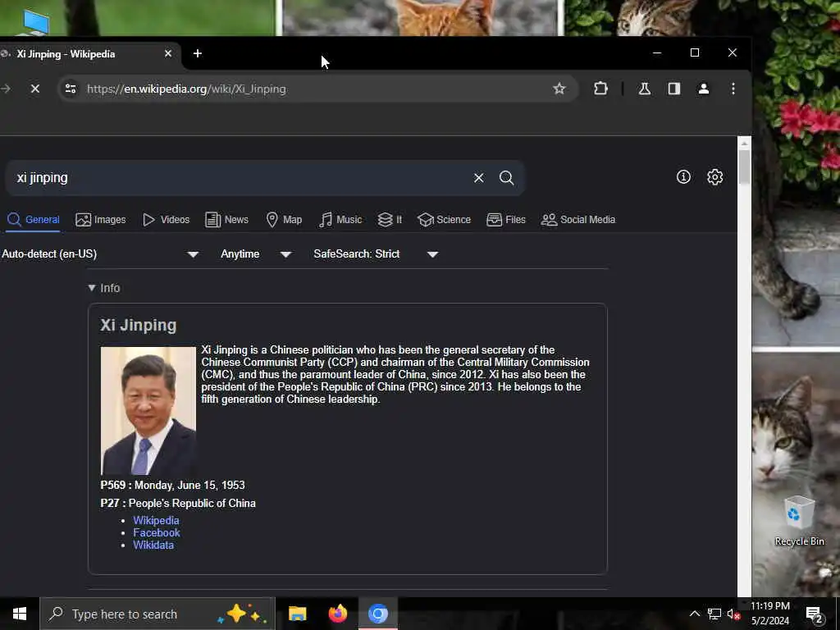Bookmark this page with the star icon
Viewport: 840px width, 630px height.
[559, 89]
